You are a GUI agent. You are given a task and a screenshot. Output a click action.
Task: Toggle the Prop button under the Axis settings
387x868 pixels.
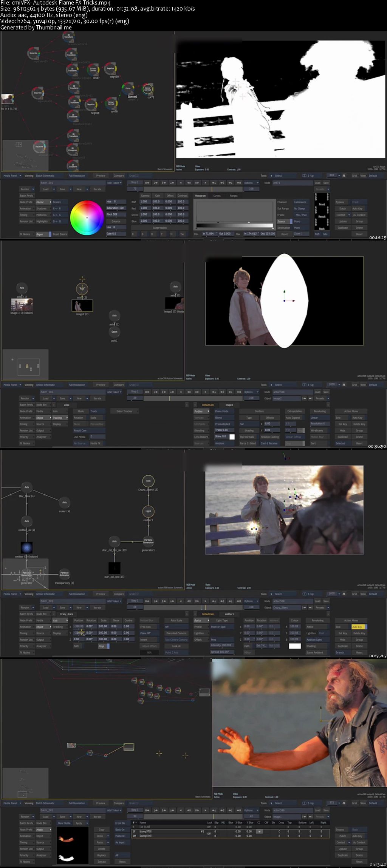[103, 646]
